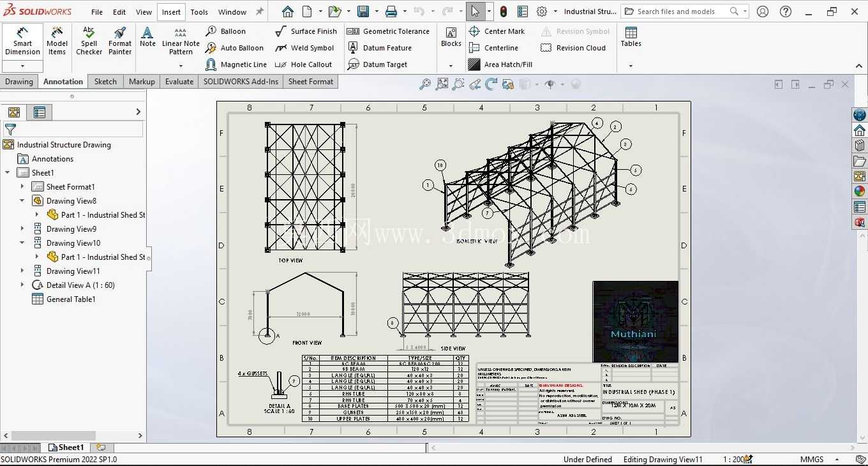
Task: Open the Tables dropdown arrow
Action: (x=631, y=65)
